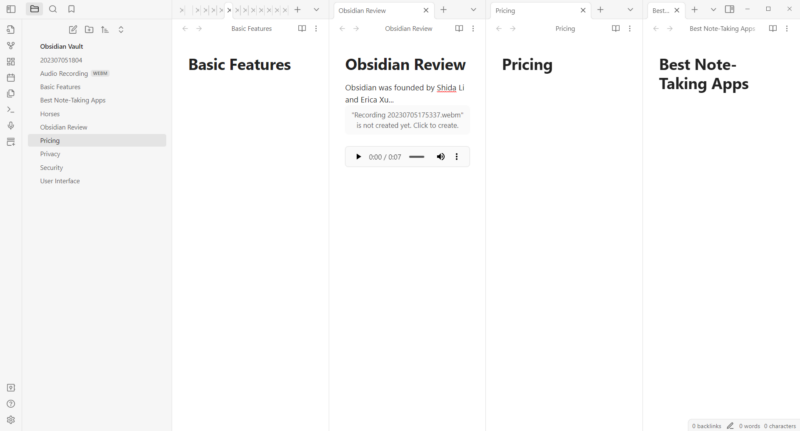This screenshot has height=431, width=800.
Task: Open the Horses note
Action: [97, 114]
